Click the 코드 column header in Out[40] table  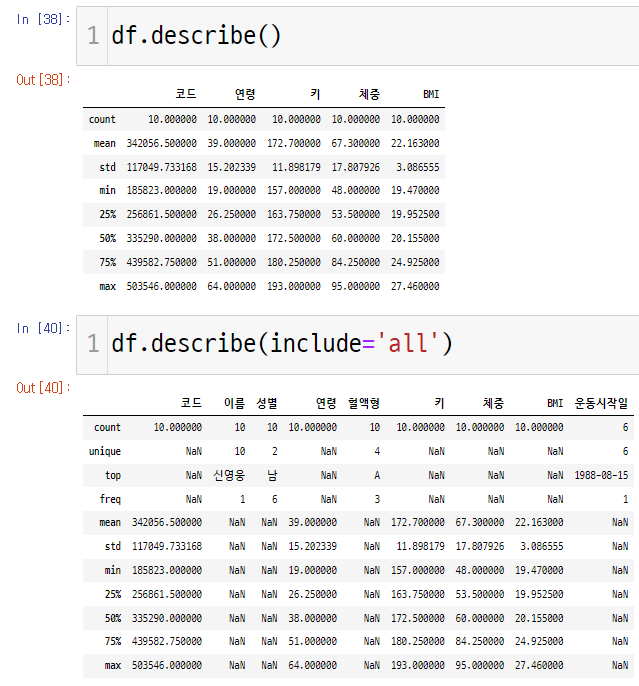[191, 403]
